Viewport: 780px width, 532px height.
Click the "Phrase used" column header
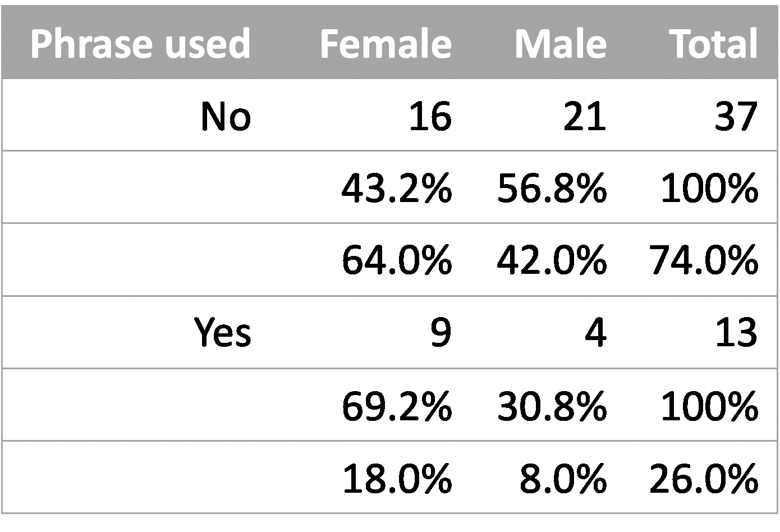tap(140, 44)
